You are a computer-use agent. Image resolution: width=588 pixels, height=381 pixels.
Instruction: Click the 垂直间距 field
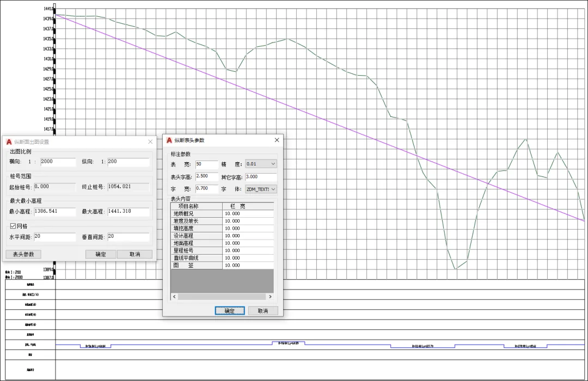coord(128,237)
